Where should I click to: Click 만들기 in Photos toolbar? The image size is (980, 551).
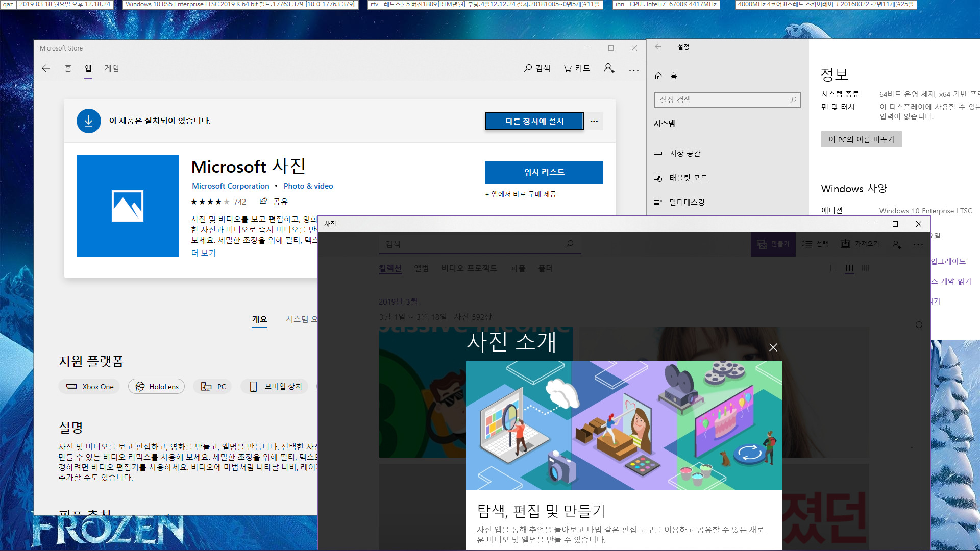point(773,244)
